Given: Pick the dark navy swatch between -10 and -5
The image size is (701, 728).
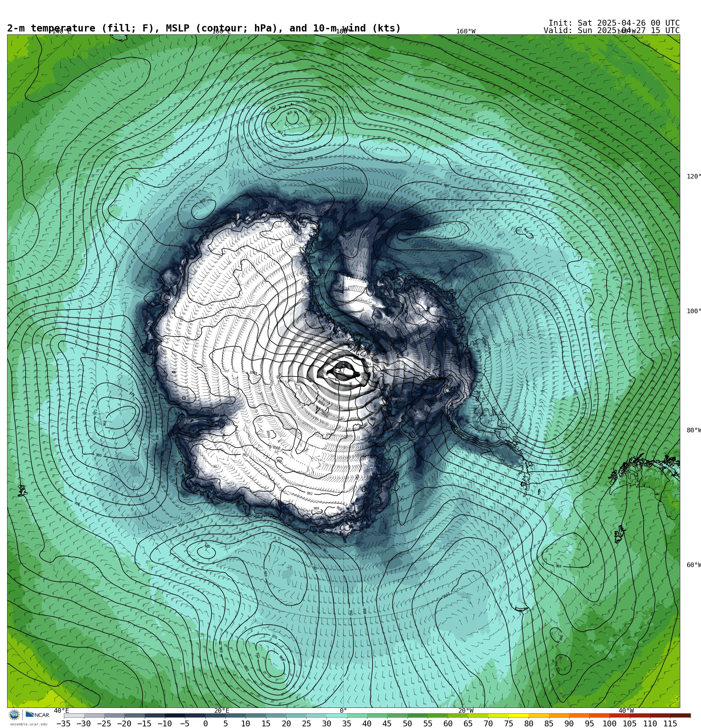Looking at the screenshot, I should click(x=175, y=715).
